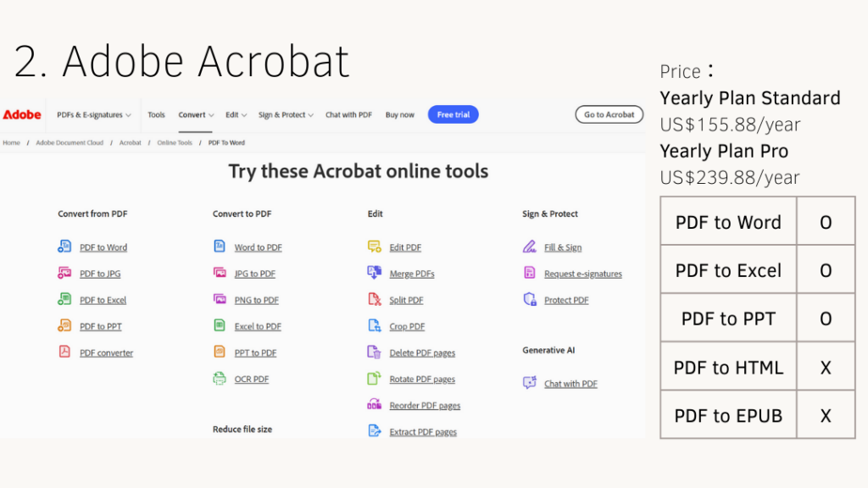Click the Chat with PDF sparkle icon
The image size is (868, 488).
pyautogui.click(x=530, y=382)
